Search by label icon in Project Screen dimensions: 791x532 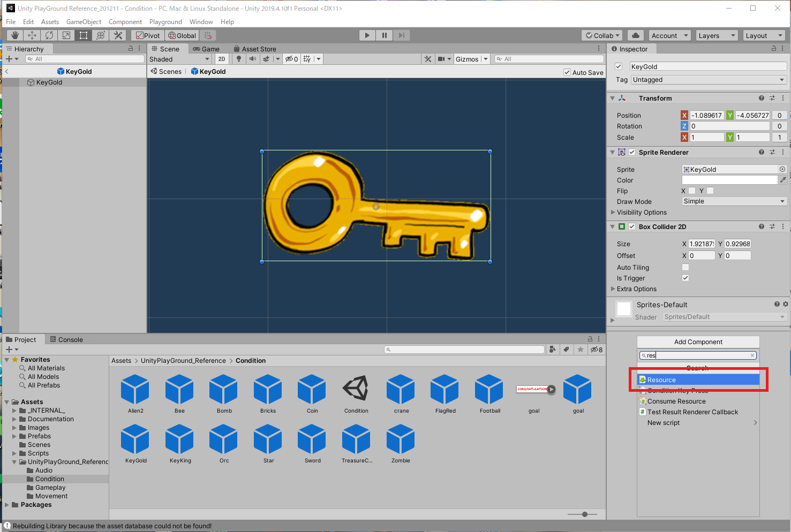(x=567, y=349)
